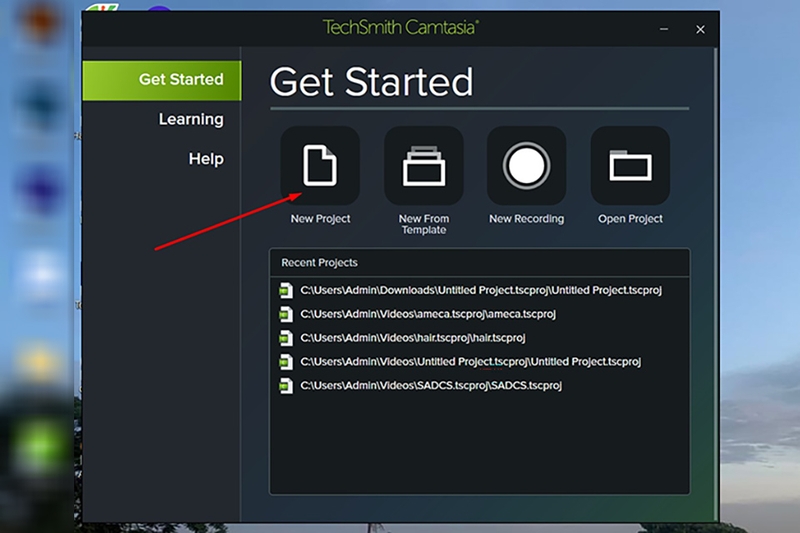Click the New Recording label
The width and height of the screenshot is (800, 533).
click(x=527, y=219)
